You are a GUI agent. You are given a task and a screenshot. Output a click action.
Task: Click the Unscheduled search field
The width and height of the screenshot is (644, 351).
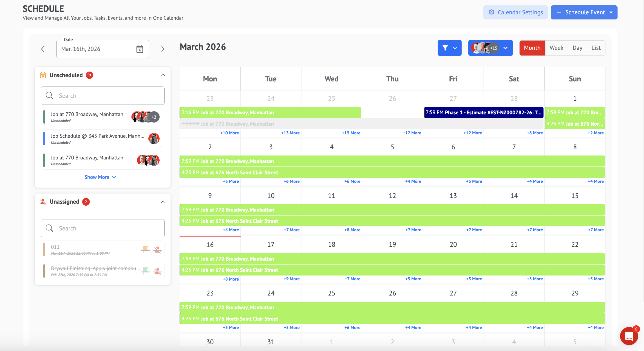click(103, 96)
